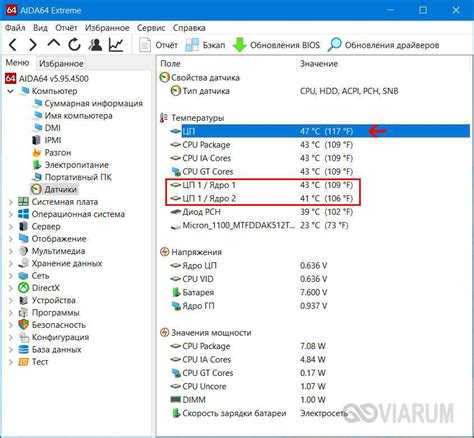
Task: Open the user profile icon in toolbar
Action: pos(95,45)
